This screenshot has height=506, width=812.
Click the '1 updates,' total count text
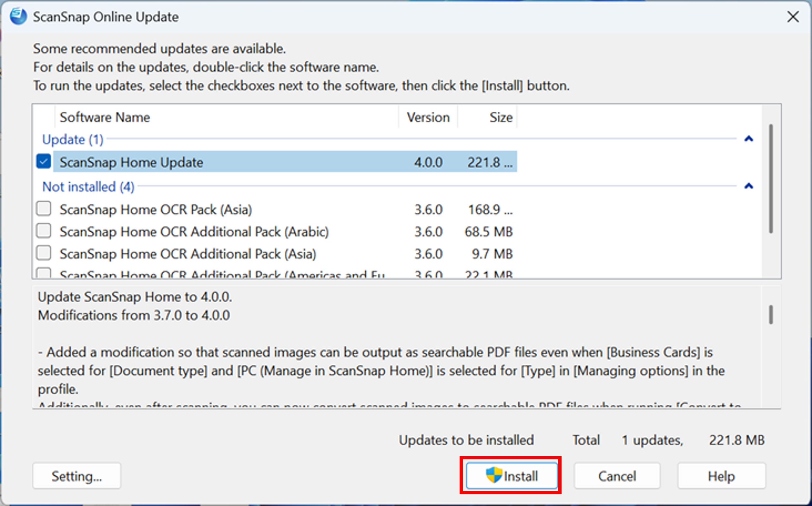[652, 440]
